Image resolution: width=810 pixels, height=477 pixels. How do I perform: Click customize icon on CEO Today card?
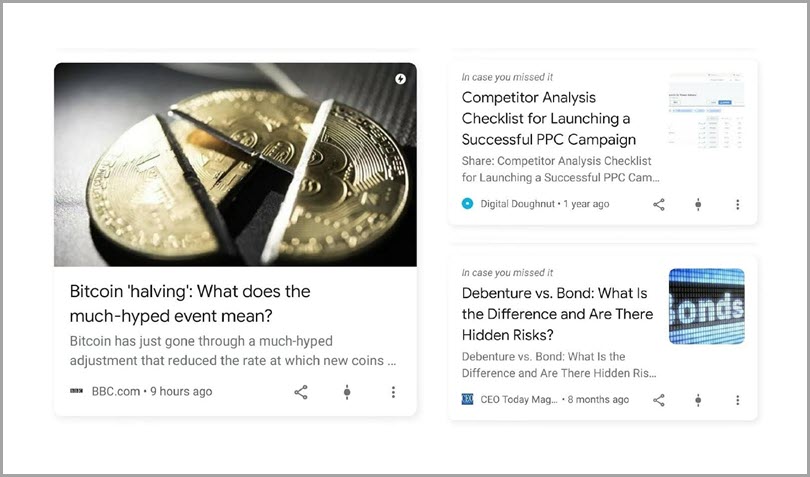(x=698, y=400)
